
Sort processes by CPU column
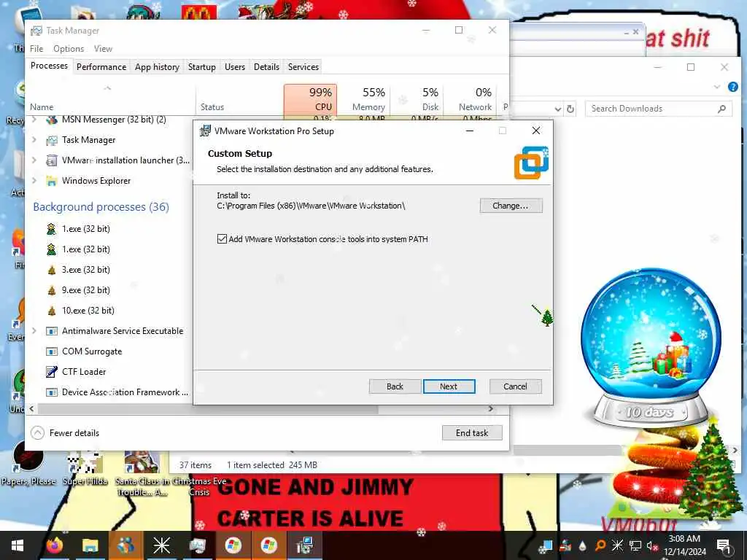pyautogui.click(x=311, y=99)
